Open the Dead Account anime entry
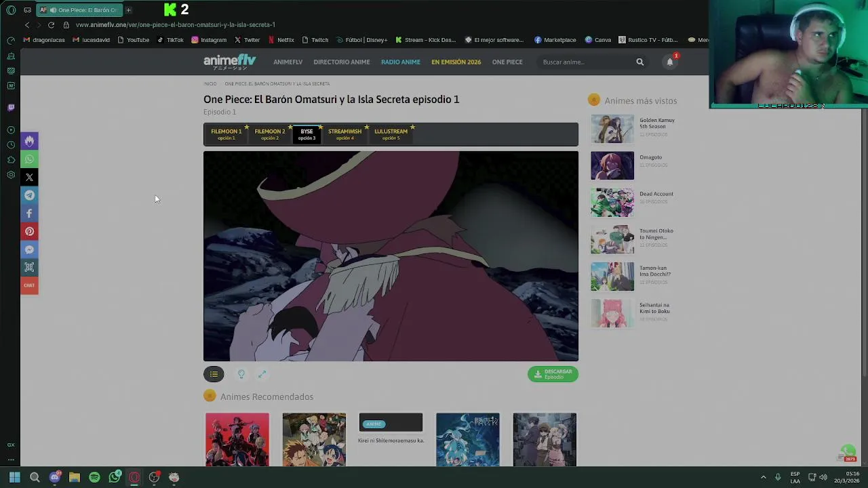 (656, 194)
